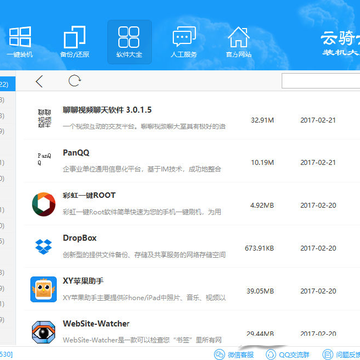This screenshot has height=360, width=360.
Task: Click the PanQQ app icon
Action: [44, 160]
